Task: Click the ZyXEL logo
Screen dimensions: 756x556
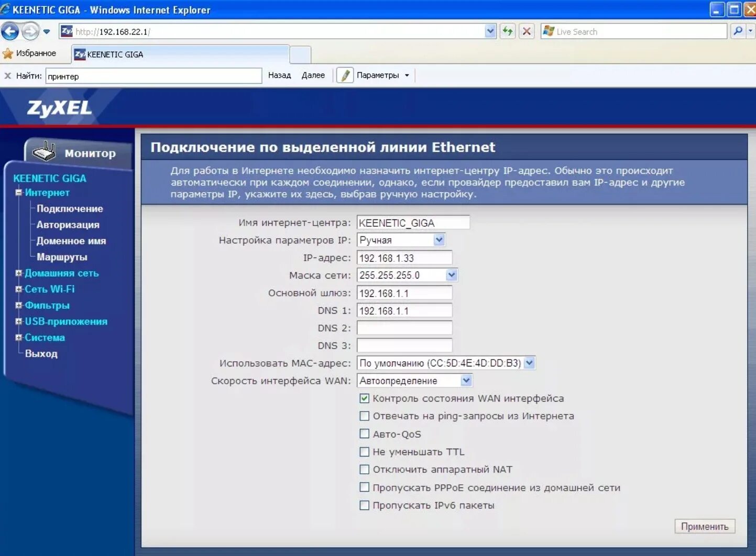Action: pos(59,108)
